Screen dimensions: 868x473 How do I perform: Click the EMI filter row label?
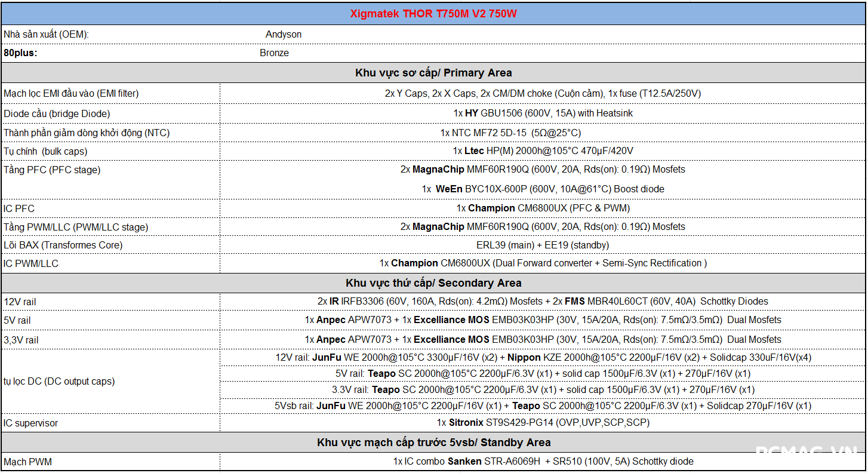point(71,94)
